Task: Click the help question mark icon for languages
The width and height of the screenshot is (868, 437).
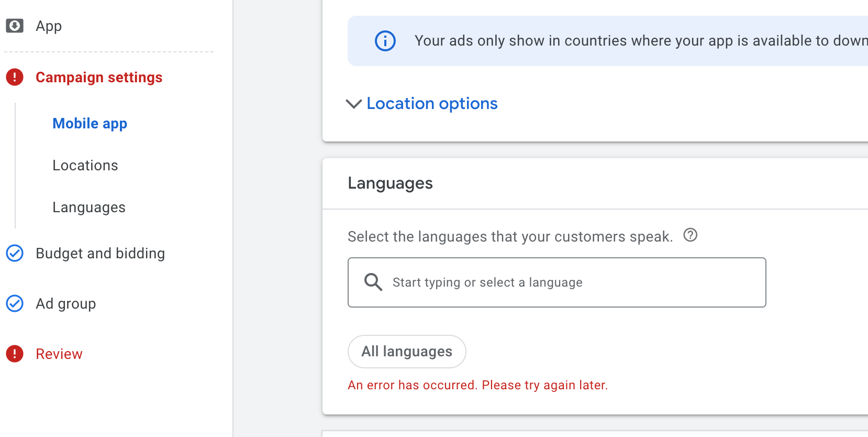Action: pos(691,235)
